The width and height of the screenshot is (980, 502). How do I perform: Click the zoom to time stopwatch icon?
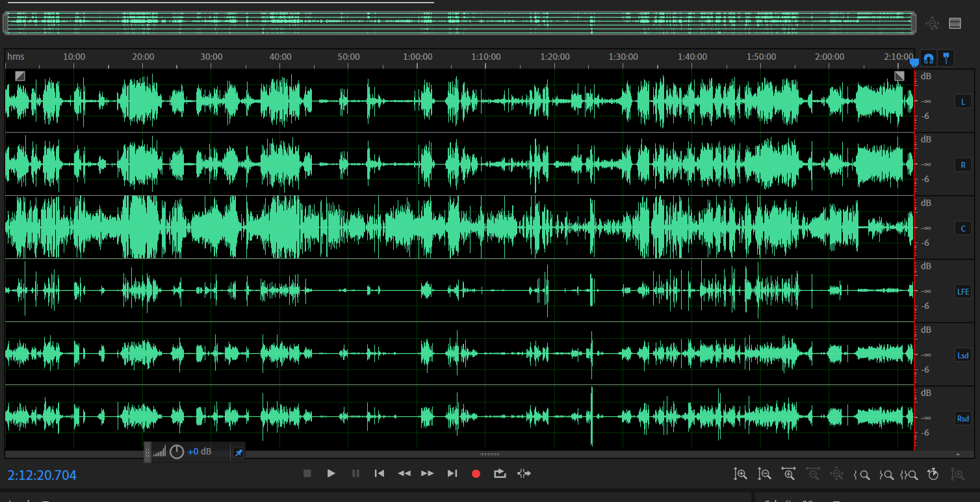(933, 474)
